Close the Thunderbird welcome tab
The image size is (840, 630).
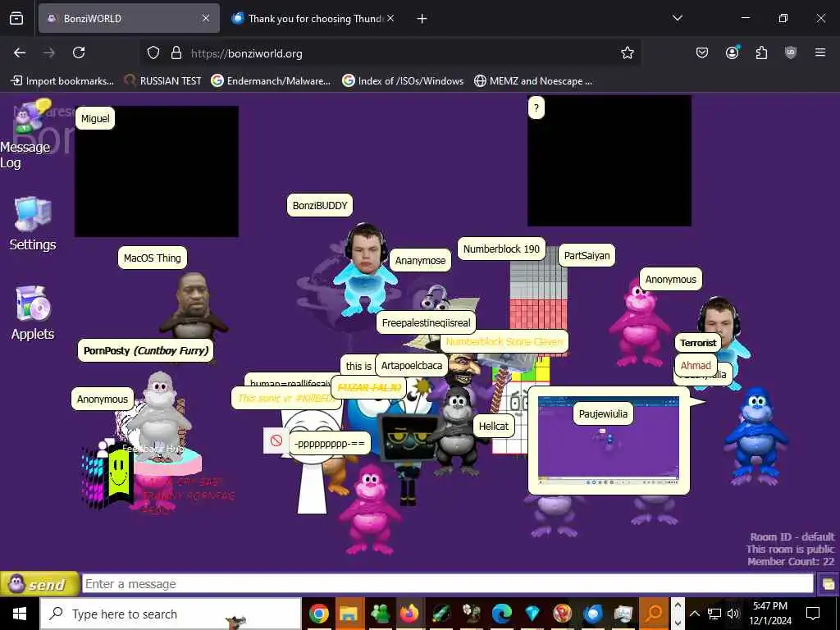390,18
